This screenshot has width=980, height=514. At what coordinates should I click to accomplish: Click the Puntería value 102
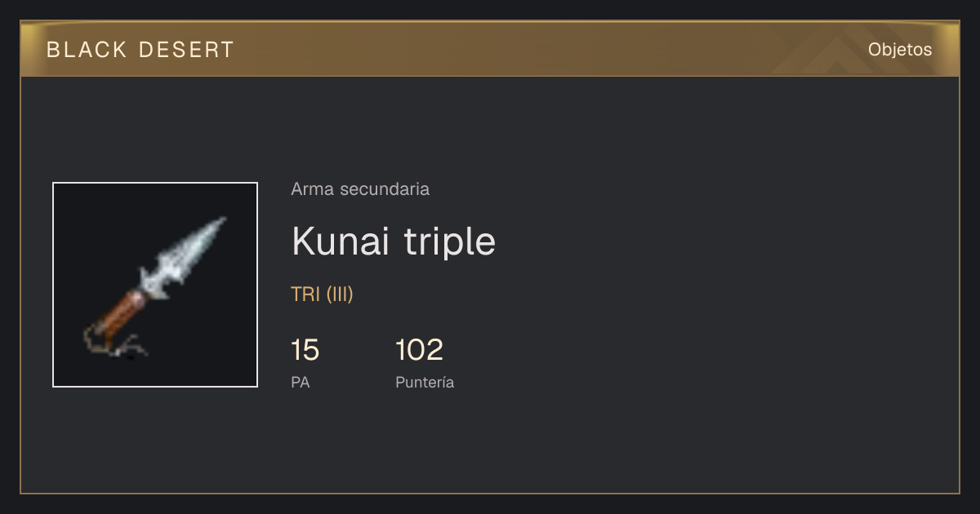click(419, 351)
